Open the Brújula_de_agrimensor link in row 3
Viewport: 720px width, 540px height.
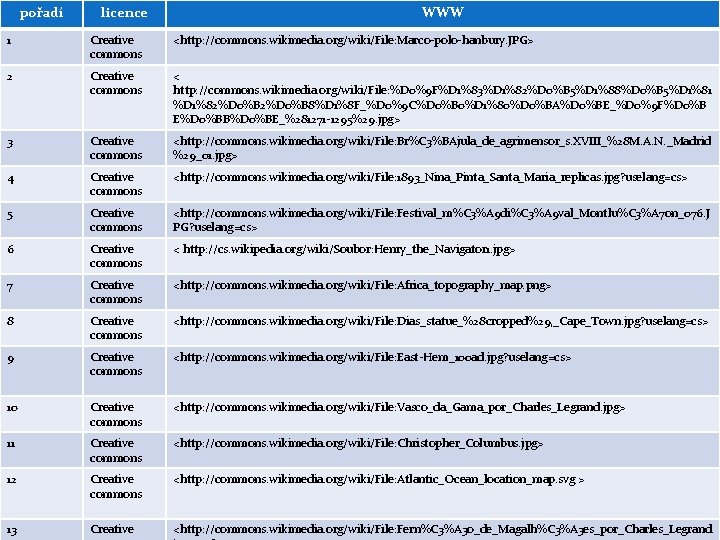[442, 148]
